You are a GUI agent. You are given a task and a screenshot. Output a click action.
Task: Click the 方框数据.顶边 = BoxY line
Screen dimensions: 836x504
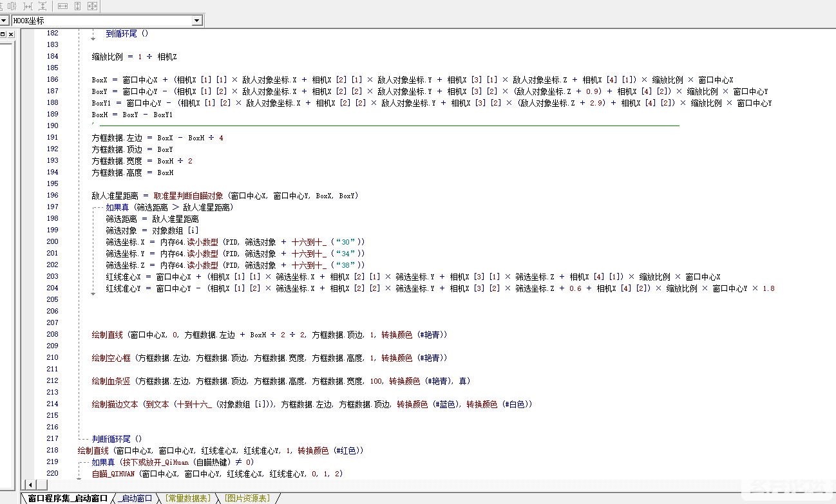tap(132, 149)
